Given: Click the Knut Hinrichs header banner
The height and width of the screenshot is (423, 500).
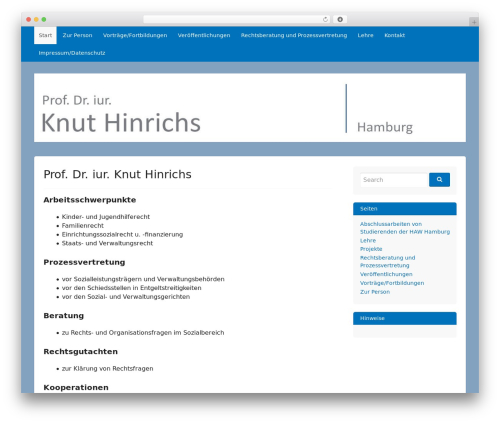Looking at the screenshot, I should pyautogui.click(x=250, y=108).
